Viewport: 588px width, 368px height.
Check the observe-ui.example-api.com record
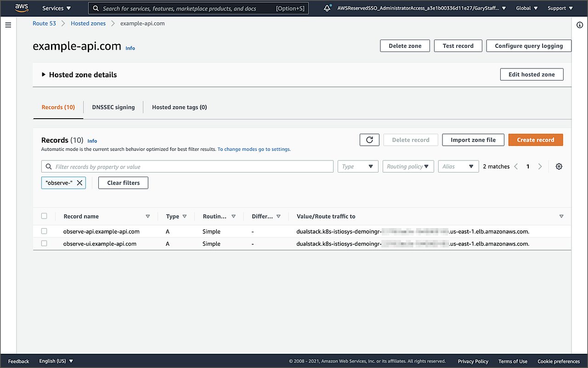click(44, 243)
